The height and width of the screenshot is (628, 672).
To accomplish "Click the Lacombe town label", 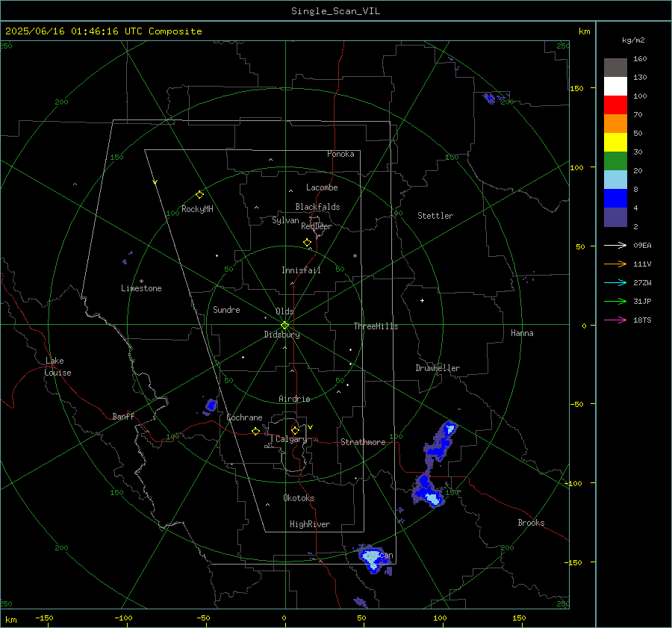I will (322, 187).
